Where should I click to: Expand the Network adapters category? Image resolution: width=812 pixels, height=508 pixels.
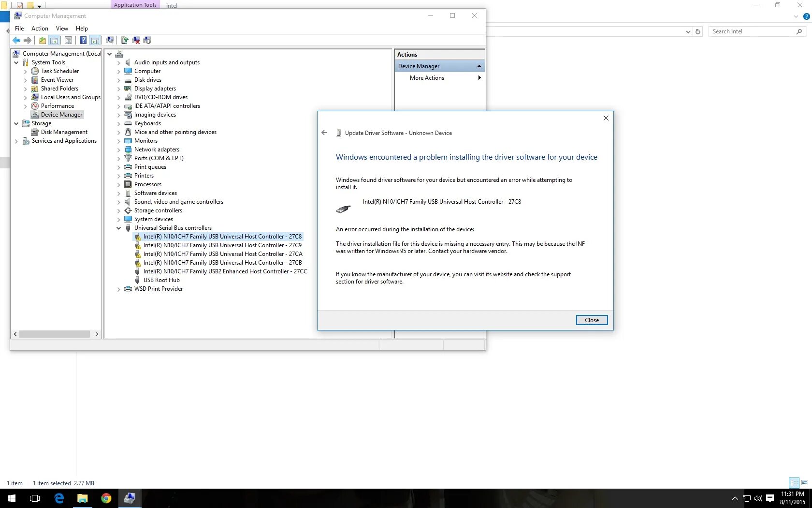pyautogui.click(x=118, y=150)
